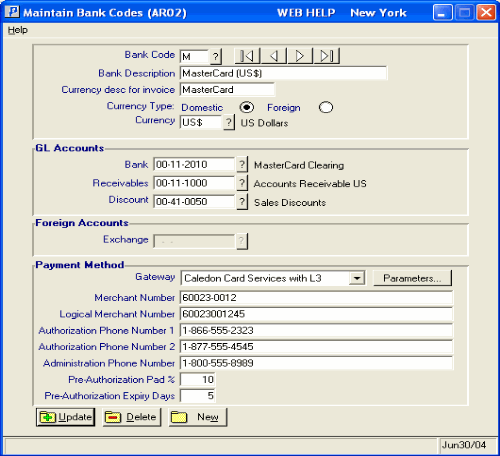Click the Update button
Viewport: 500px width, 456px height.
65,417
